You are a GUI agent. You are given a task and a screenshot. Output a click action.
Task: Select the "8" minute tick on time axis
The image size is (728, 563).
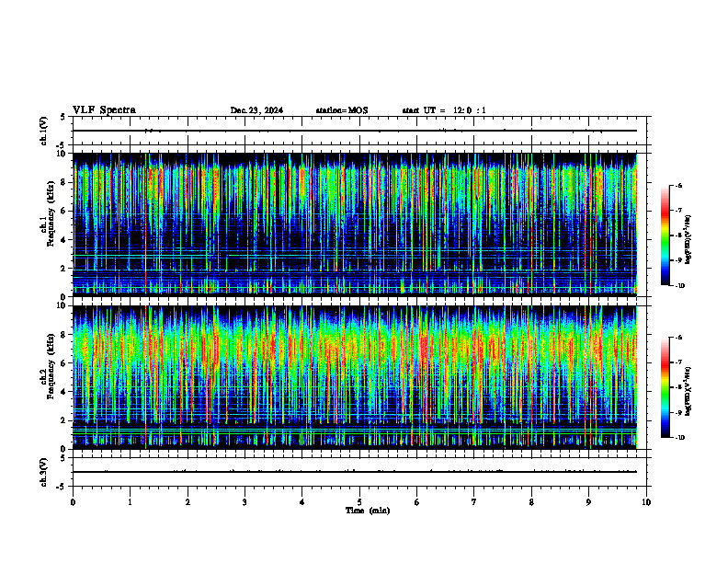pos(531,502)
